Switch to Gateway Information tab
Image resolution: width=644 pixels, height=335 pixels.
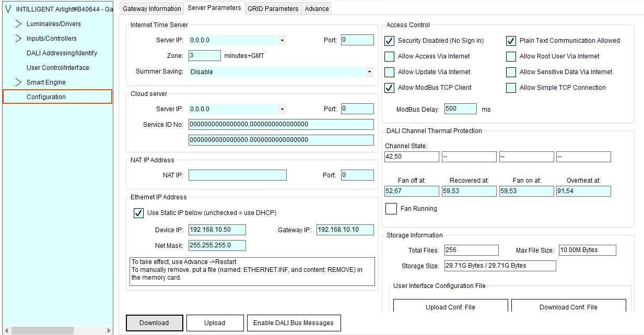pos(151,9)
